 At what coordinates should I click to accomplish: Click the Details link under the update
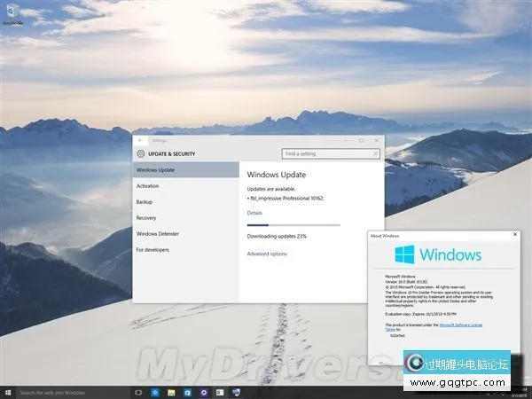(x=254, y=213)
